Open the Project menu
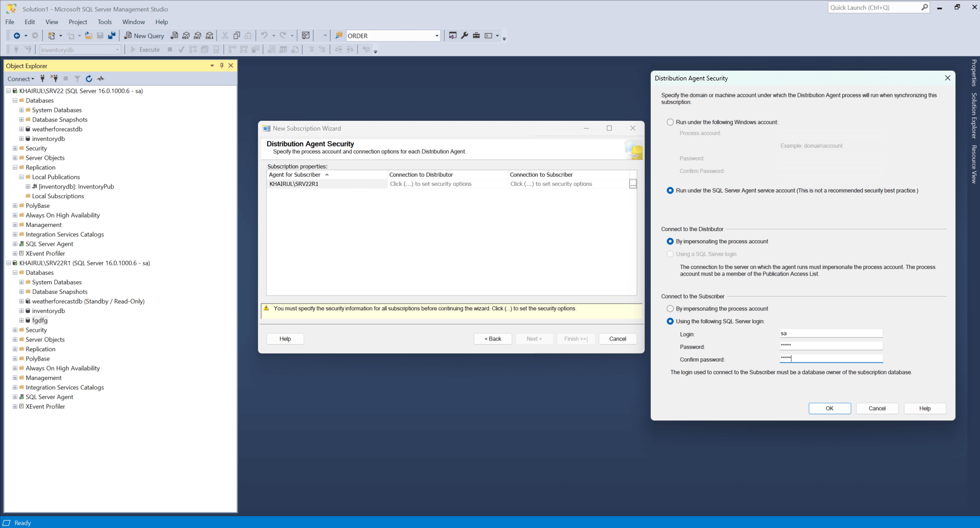This screenshot has height=528, width=980. pos(78,22)
